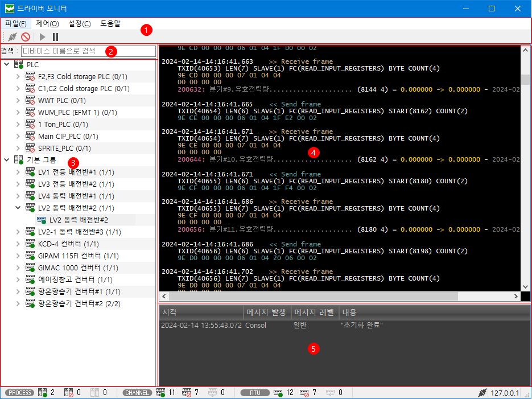
Task: Select 항온항습기 컨버터#2 (2/2) row
Action: click(80, 303)
